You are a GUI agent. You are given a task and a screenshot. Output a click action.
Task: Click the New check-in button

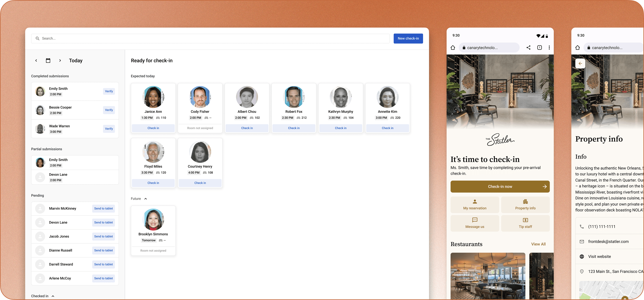(408, 39)
